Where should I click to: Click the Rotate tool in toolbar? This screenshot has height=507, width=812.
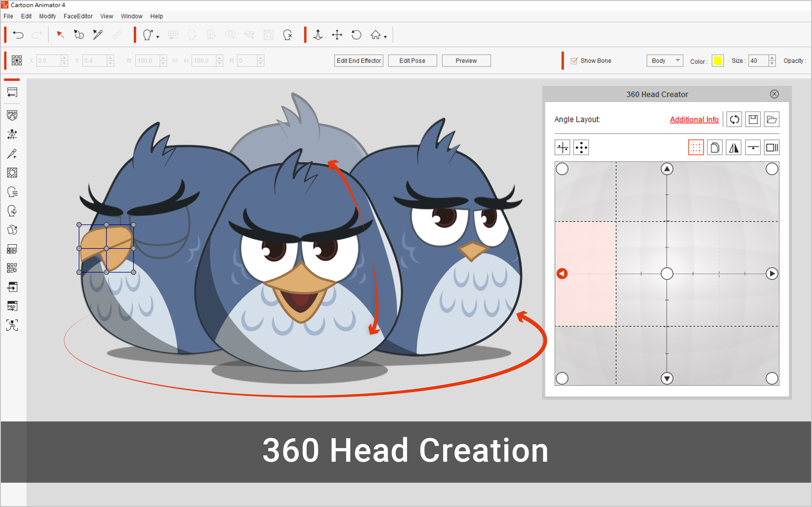click(356, 35)
